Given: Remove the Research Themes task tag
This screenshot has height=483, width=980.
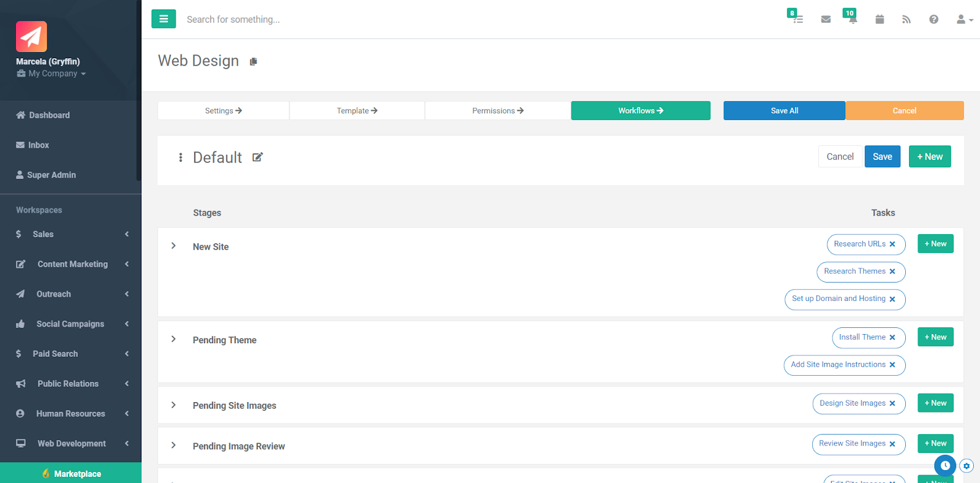Looking at the screenshot, I should 892,272.
